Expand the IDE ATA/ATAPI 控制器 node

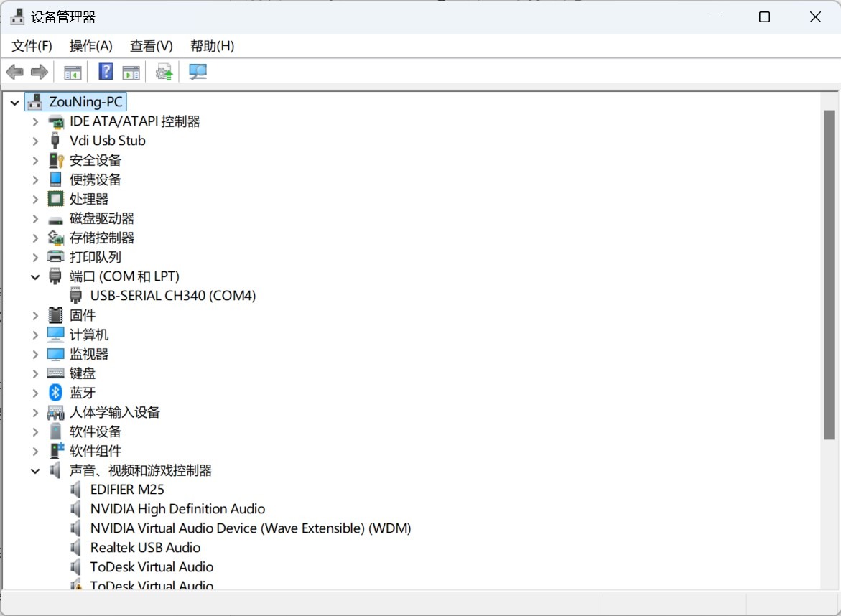(x=35, y=122)
